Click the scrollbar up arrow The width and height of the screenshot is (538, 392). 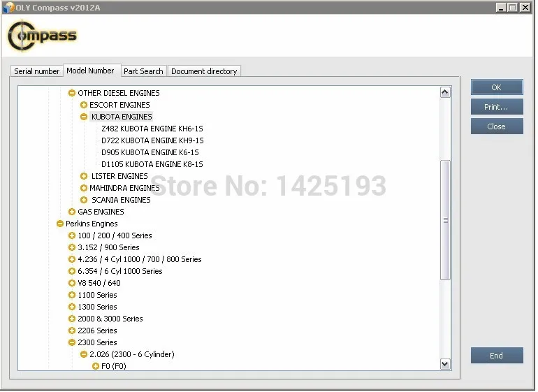pyautogui.click(x=445, y=92)
